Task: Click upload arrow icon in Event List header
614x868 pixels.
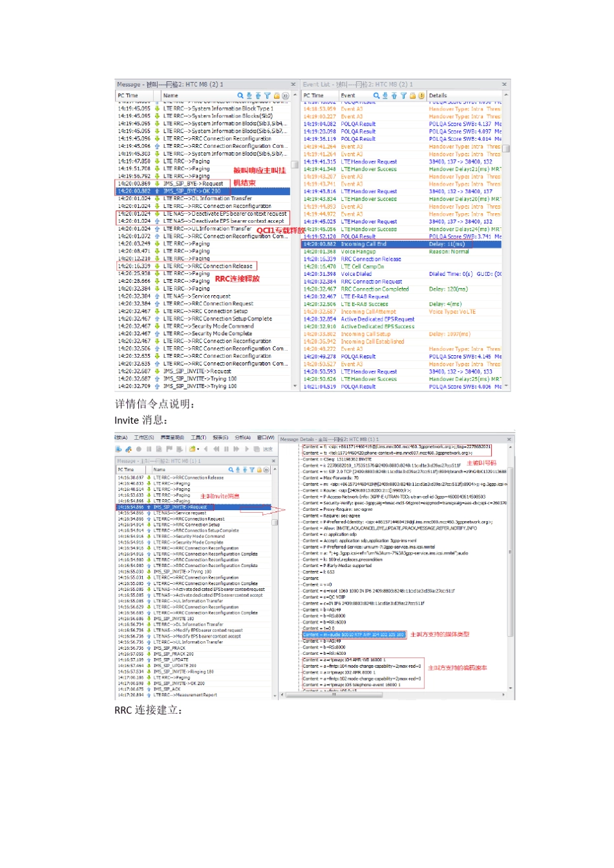Action: [x=394, y=95]
